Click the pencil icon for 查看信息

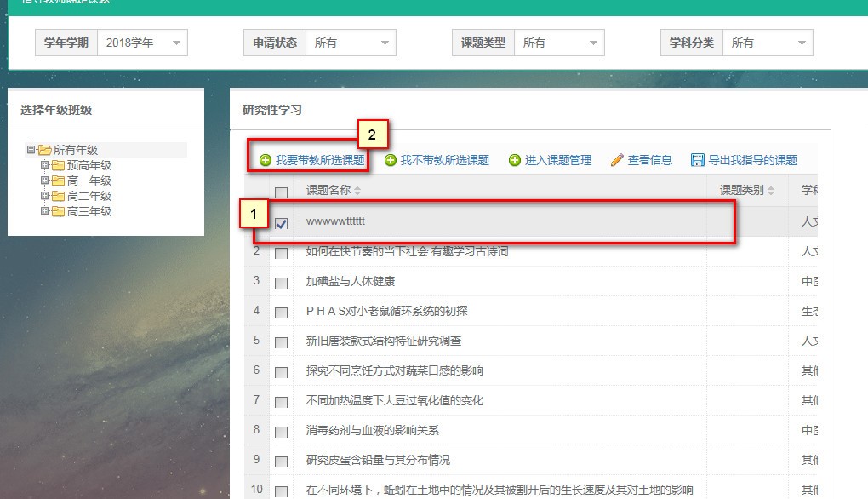tap(618, 160)
